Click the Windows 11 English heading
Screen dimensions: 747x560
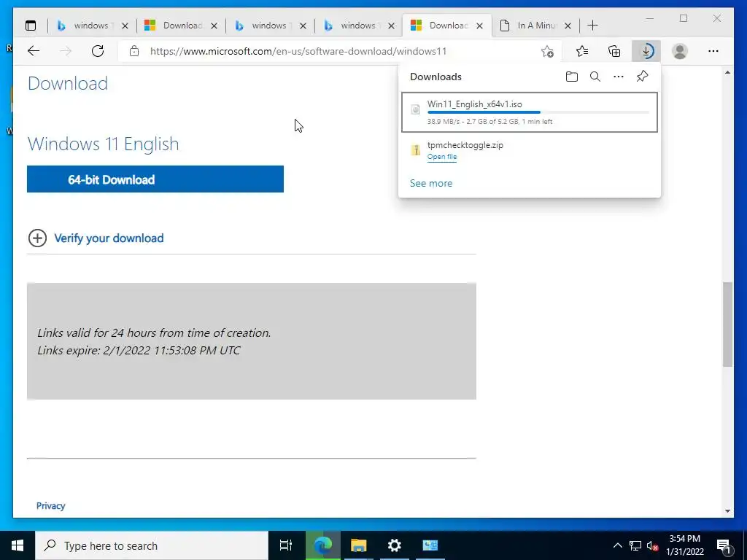click(104, 144)
